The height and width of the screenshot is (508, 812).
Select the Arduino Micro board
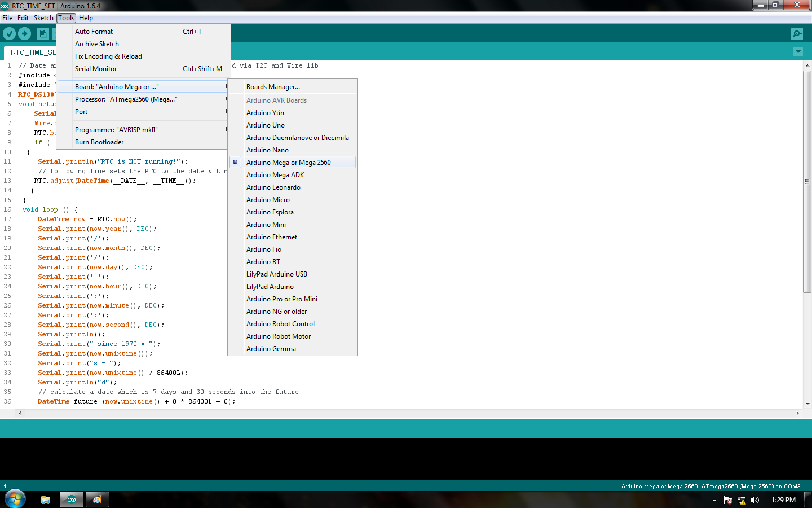pos(292,200)
